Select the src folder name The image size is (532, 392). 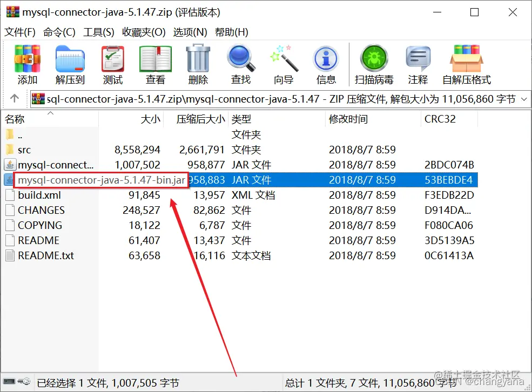click(24, 150)
